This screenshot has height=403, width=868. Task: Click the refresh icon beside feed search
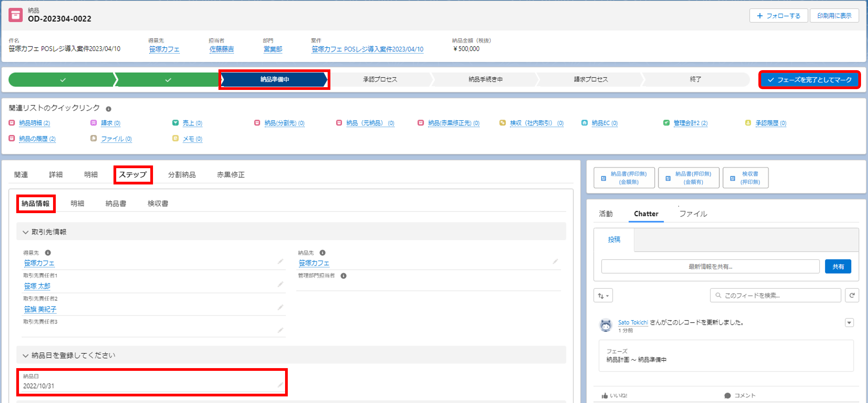[852, 296]
